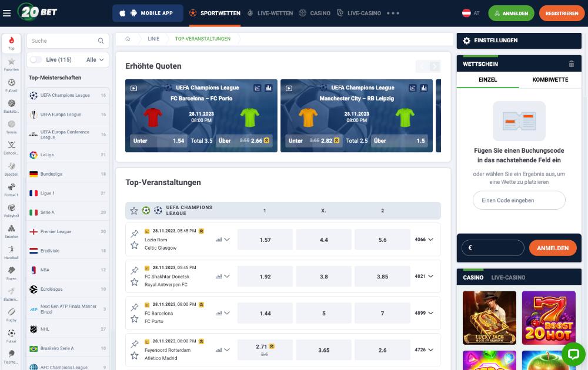Open Favoriten star in sidebar
Image resolution: width=588 pixels, height=370 pixels.
(x=11, y=64)
